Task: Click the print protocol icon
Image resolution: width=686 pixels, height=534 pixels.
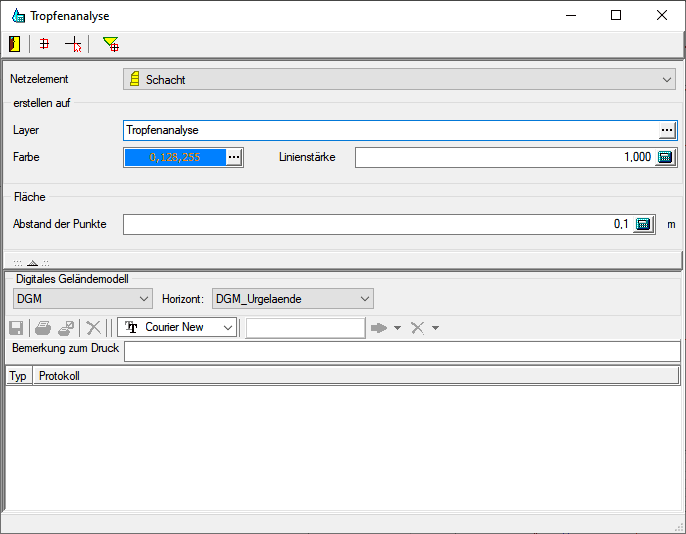Action: point(44,327)
